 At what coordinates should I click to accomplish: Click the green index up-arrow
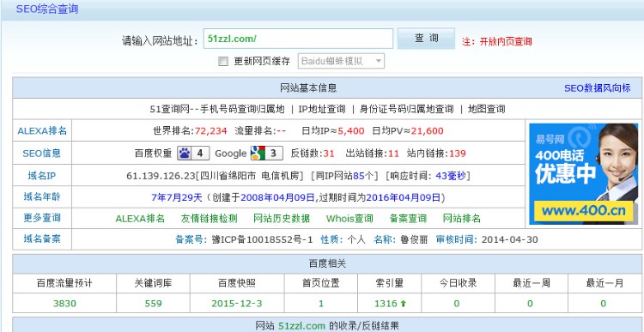[x=403, y=304]
